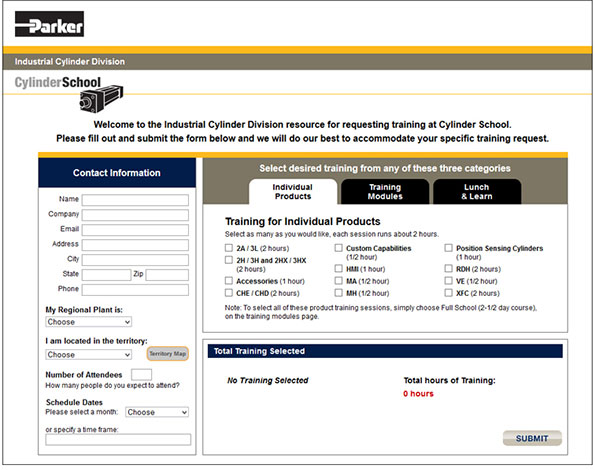This screenshot has height=470, width=595.
Task: Tick the Accessories (1 hour) checkbox
Action: (228, 281)
